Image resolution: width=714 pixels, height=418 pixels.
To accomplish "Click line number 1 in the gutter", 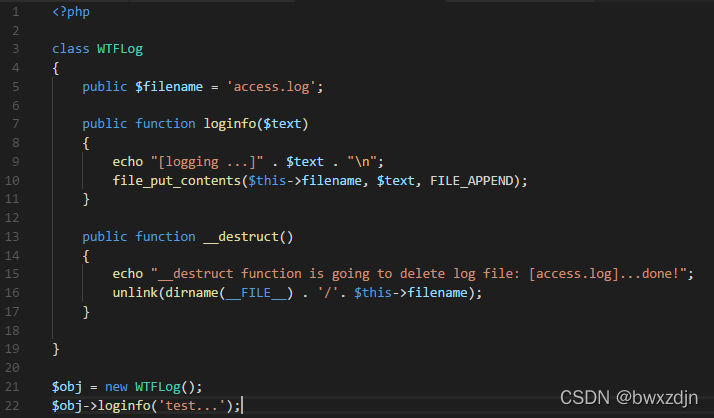I will click(x=15, y=11).
